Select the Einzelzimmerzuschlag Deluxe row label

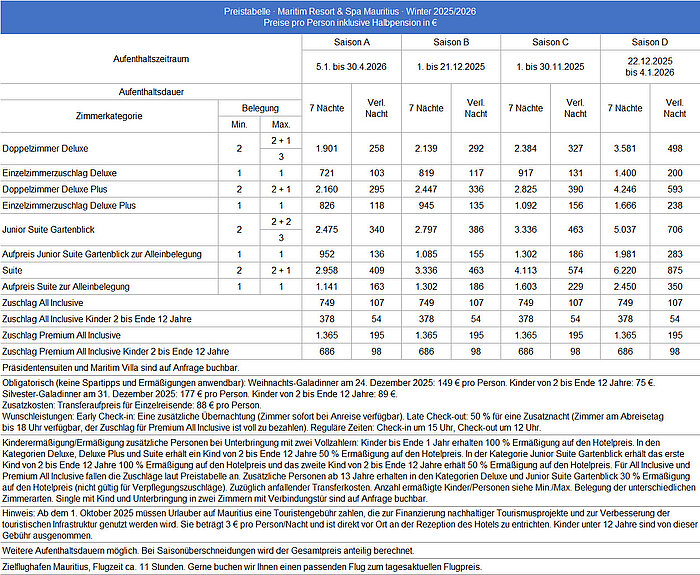coord(59,173)
